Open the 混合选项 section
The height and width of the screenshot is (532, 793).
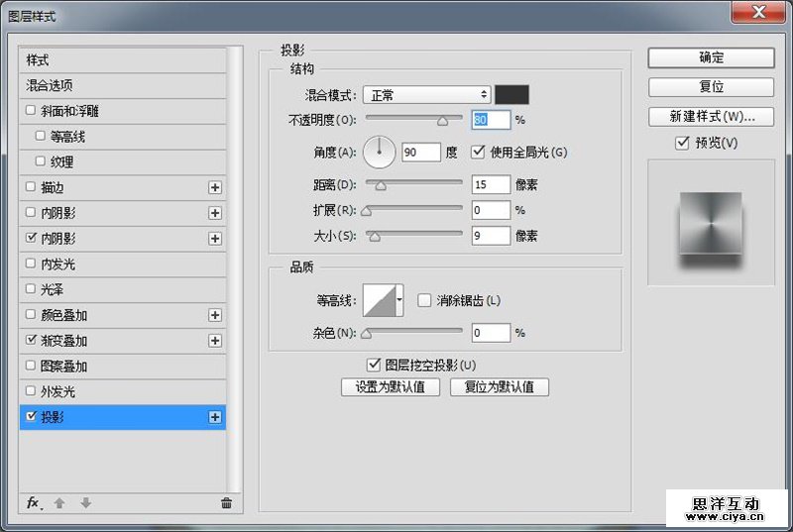point(122,85)
